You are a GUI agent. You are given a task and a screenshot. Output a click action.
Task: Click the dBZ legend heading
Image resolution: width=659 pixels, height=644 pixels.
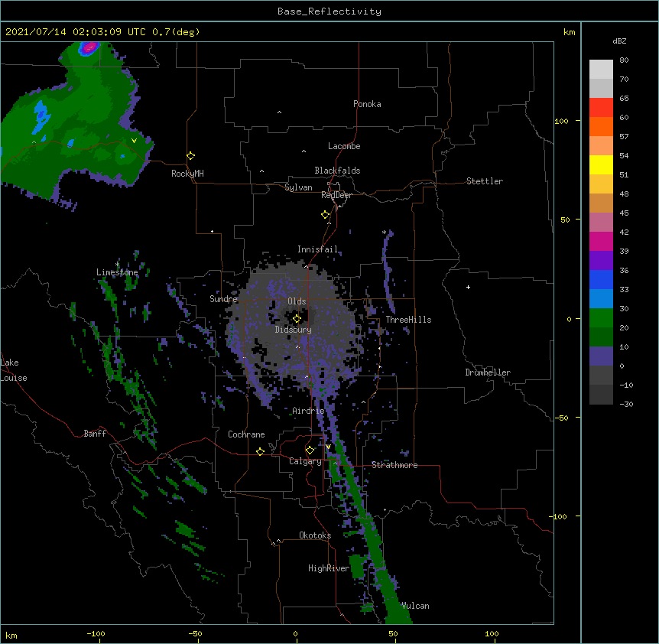(x=619, y=41)
